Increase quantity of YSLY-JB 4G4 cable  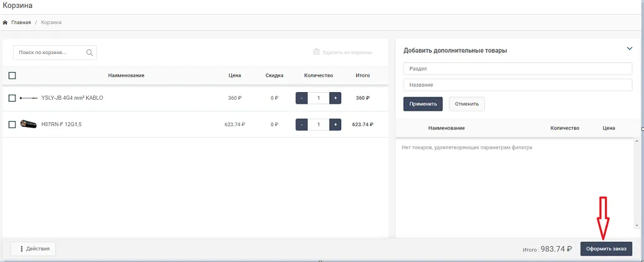click(334, 98)
